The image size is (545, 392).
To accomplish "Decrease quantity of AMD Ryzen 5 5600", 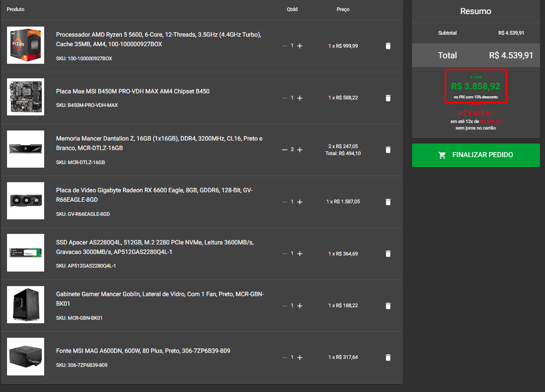I will tap(285, 46).
